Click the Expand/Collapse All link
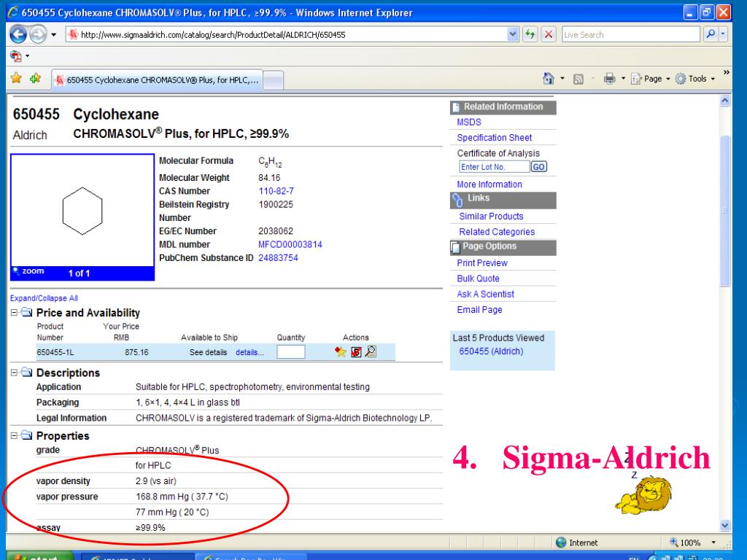The height and width of the screenshot is (560, 747). click(44, 298)
